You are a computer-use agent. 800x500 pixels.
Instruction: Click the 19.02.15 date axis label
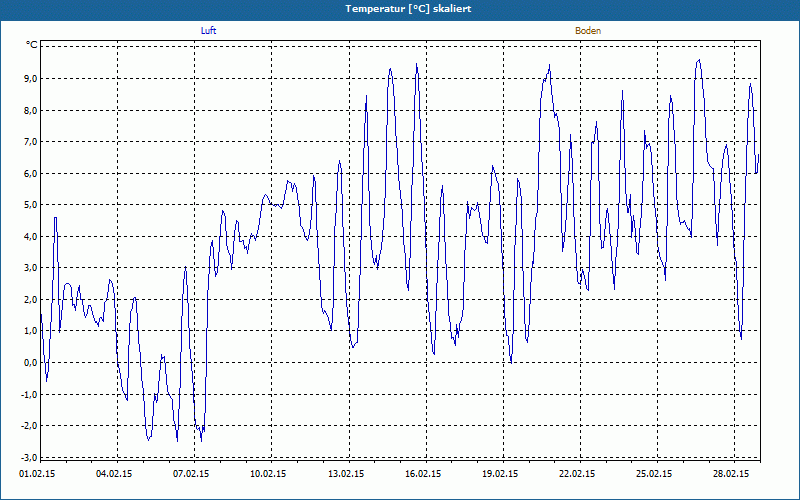pyautogui.click(x=500, y=474)
